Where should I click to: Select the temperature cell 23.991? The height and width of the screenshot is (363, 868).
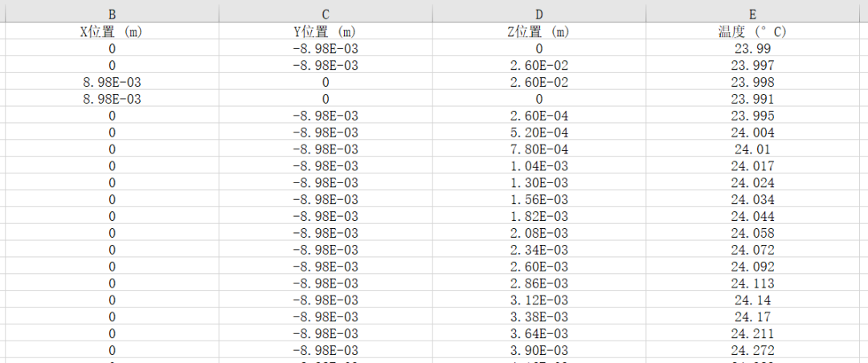click(753, 99)
